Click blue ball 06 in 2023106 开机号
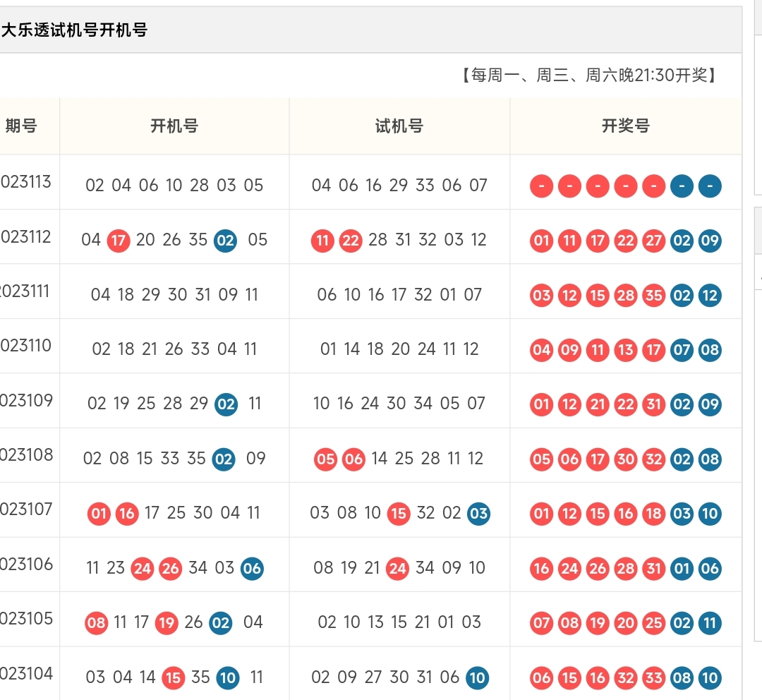The width and height of the screenshot is (762, 700). tap(254, 568)
